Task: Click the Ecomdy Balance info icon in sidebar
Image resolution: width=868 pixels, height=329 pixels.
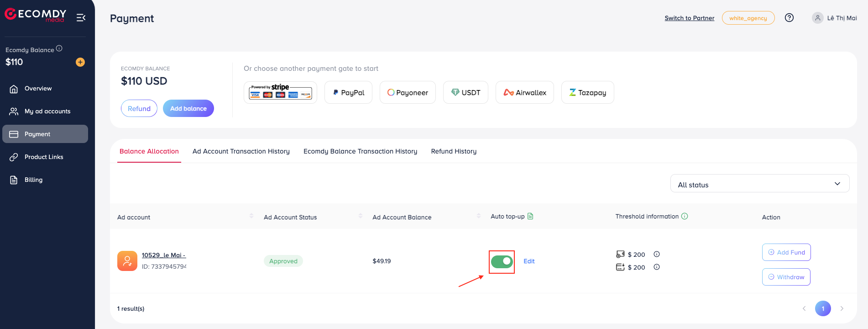Action: [x=59, y=48]
